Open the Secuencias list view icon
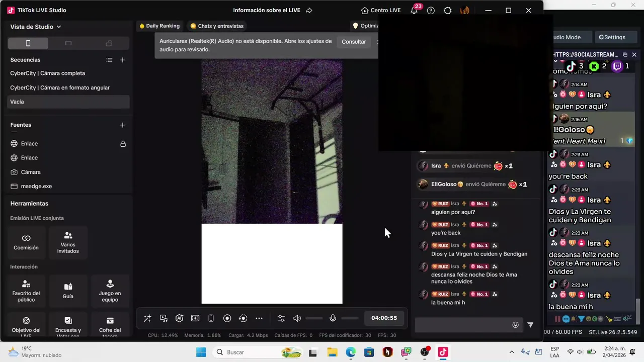644x362 pixels. coord(109,60)
